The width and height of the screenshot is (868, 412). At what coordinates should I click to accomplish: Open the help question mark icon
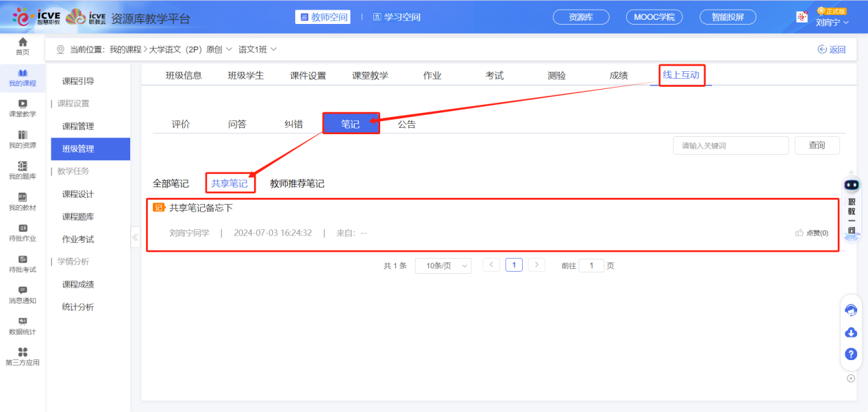[851, 355]
